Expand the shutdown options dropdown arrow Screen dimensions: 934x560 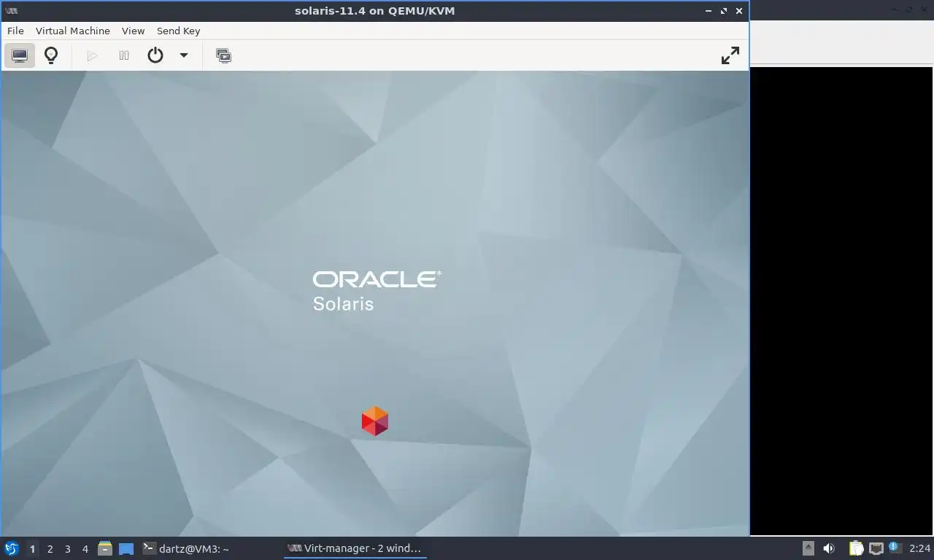(x=184, y=55)
